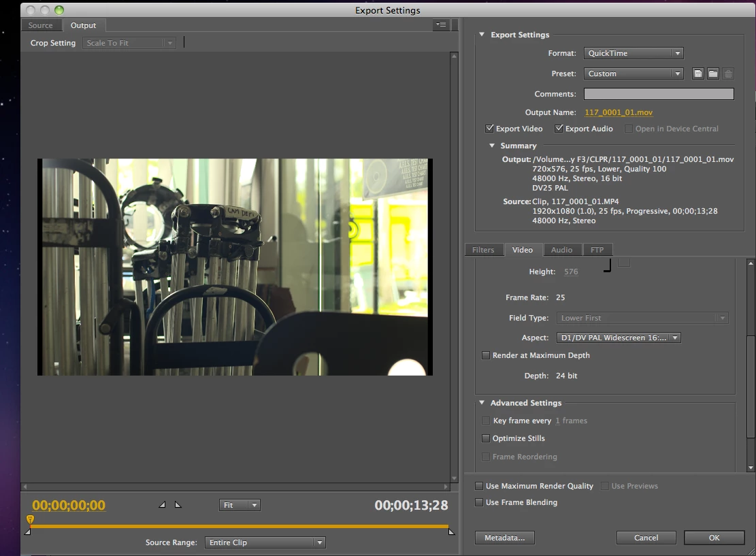Image resolution: width=756 pixels, height=556 pixels.
Task: Click the Save Preset icon
Action: point(697,73)
